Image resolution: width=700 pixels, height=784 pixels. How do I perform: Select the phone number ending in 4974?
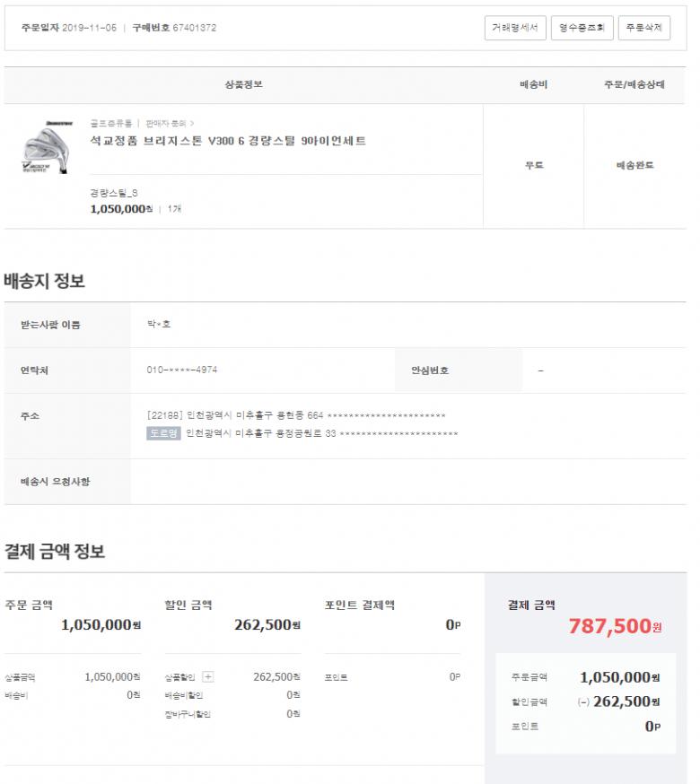(x=181, y=370)
